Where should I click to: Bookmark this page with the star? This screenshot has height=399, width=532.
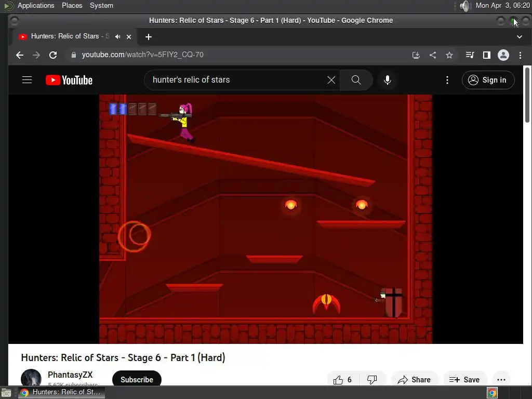[x=449, y=55]
